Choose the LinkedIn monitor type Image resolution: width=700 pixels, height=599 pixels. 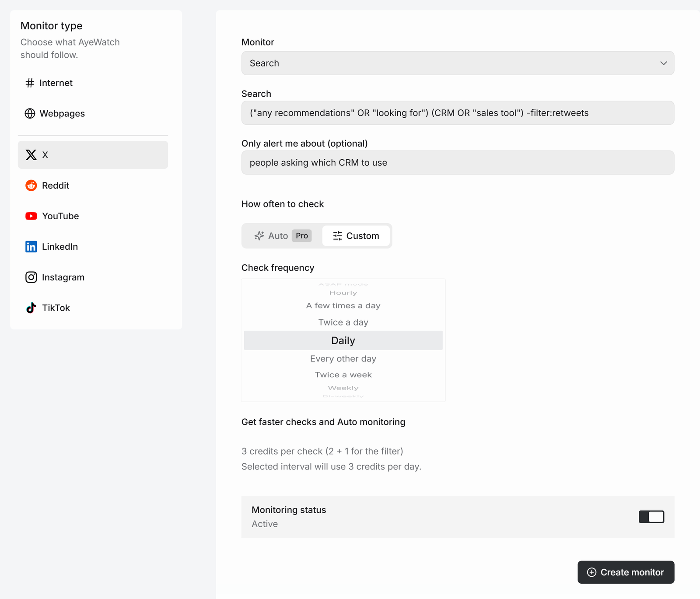(93, 247)
